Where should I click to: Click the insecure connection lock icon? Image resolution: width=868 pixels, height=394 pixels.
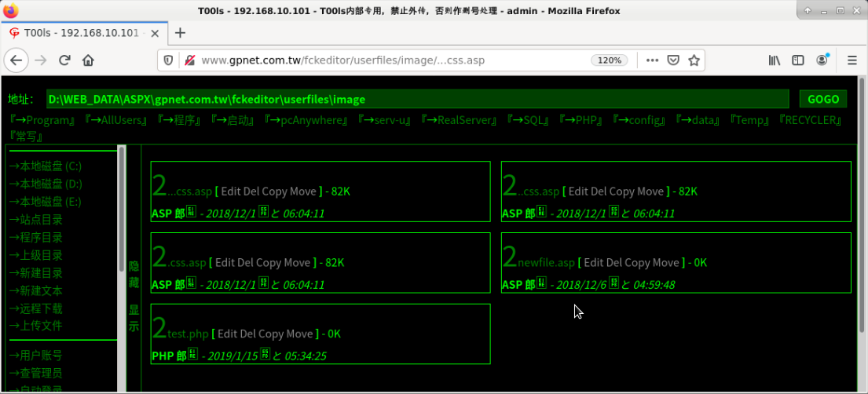coord(189,60)
